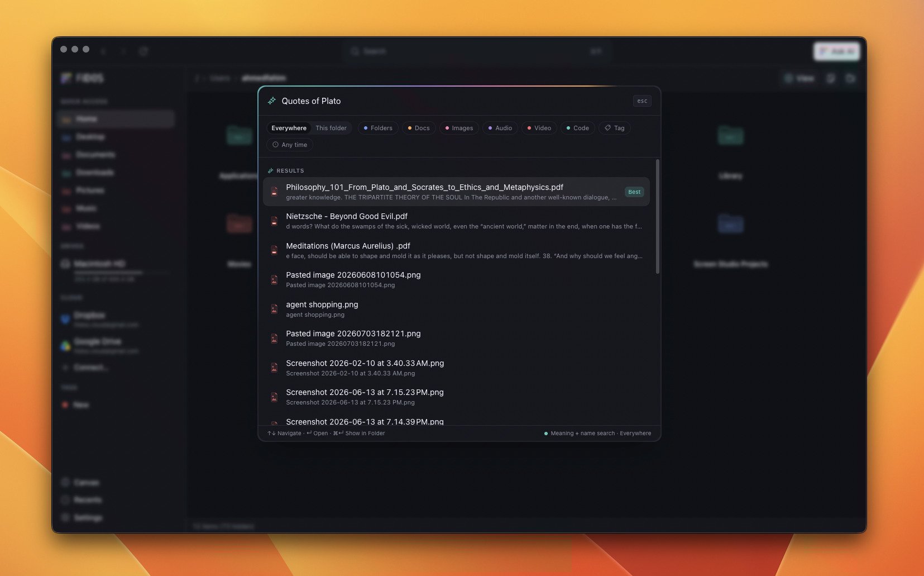Toggle the Video filter chip
924x576 pixels.
[x=539, y=128]
